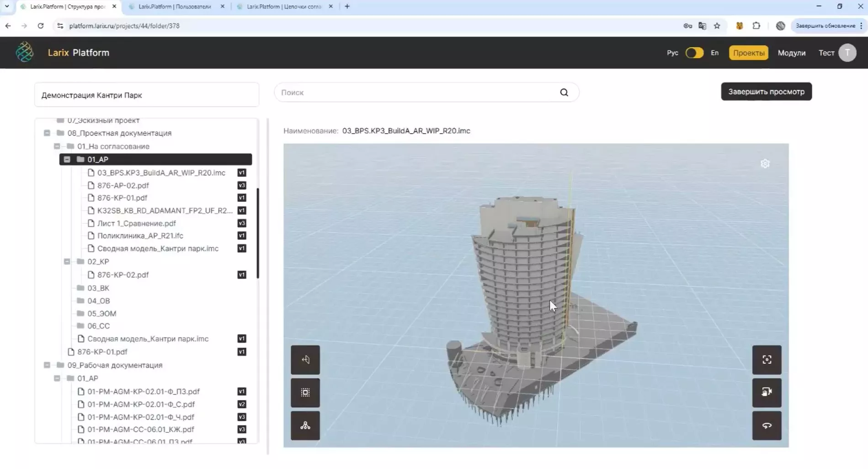Viewport: 868px width, 469px height.
Task: Open the browser extensions puzzle icon
Action: [756, 26]
